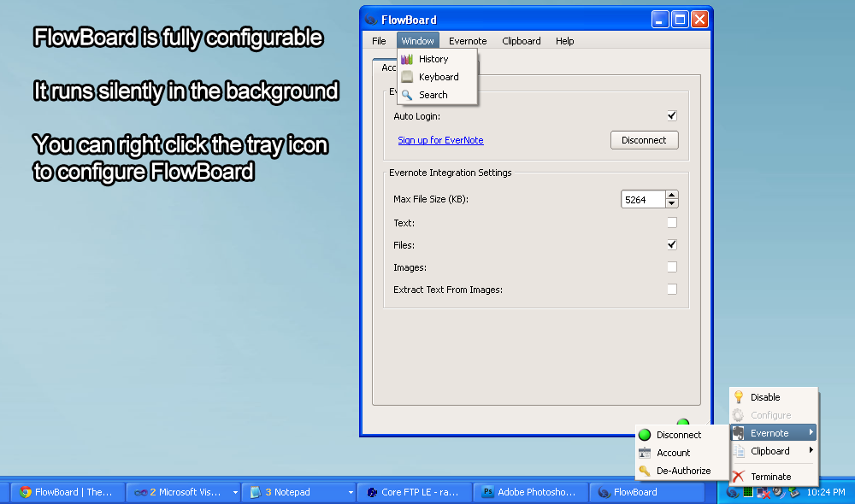Click the De-Authorize key icon
Screen dimensions: 855x504
(645, 471)
